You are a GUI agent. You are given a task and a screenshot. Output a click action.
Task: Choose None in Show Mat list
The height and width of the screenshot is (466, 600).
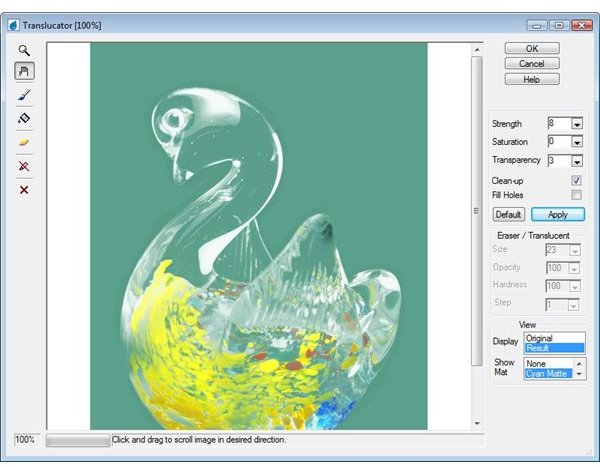tap(549, 363)
